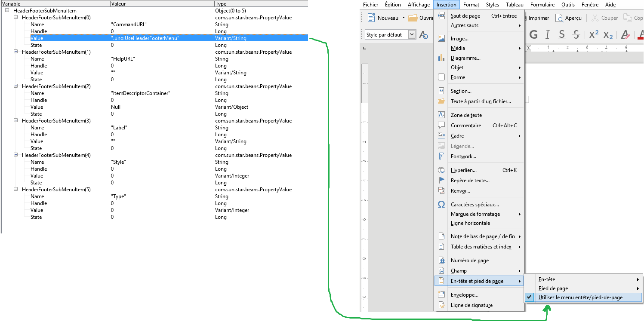Click the strikethrough S toolbar icon
The width and height of the screenshot is (644, 328).
(576, 35)
